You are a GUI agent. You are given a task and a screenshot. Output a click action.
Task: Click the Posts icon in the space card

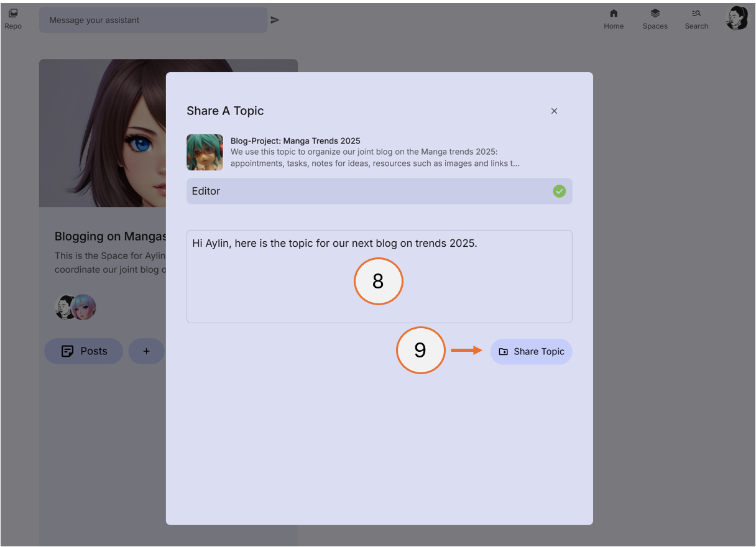click(67, 351)
